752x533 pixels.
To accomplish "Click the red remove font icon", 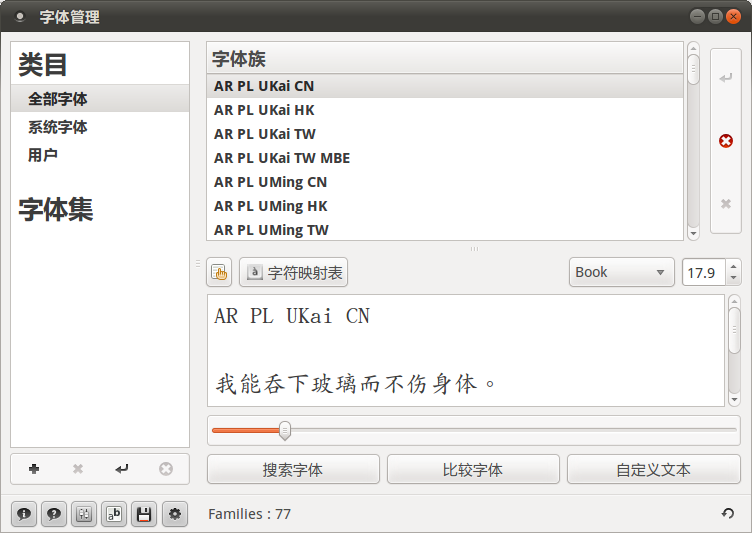I will (x=726, y=141).
